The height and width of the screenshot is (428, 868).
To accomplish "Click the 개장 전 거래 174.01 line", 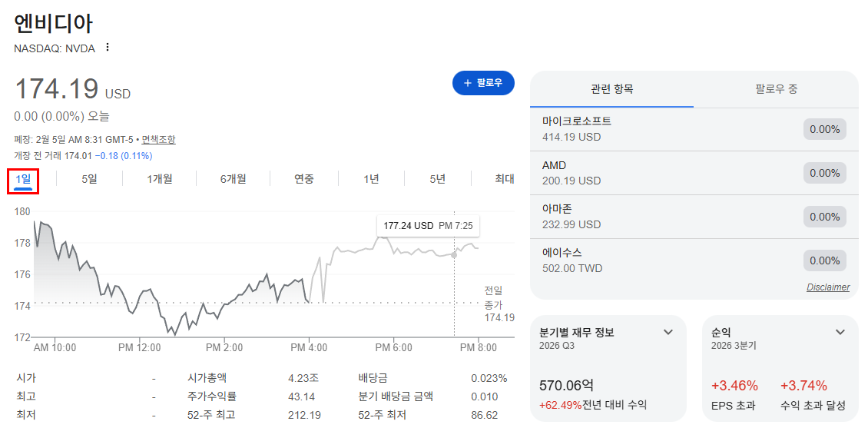I will tap(83, 156).
